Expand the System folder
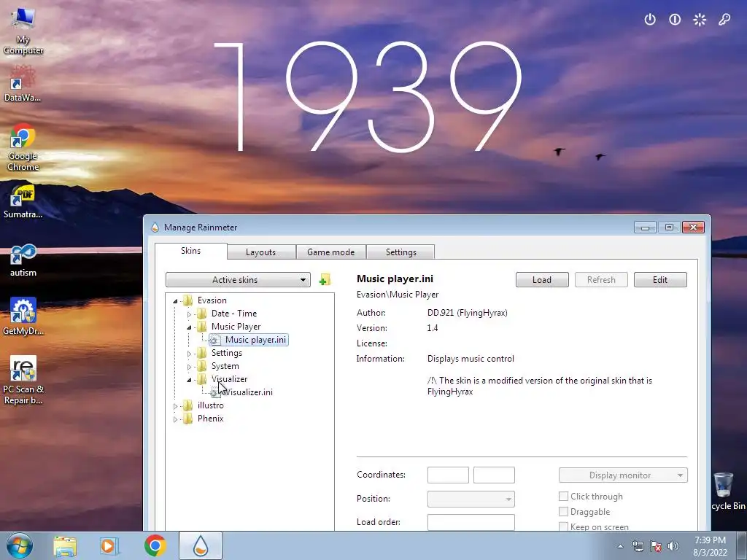Viewport: 747px width, 560px height. [x=189, y=367]
